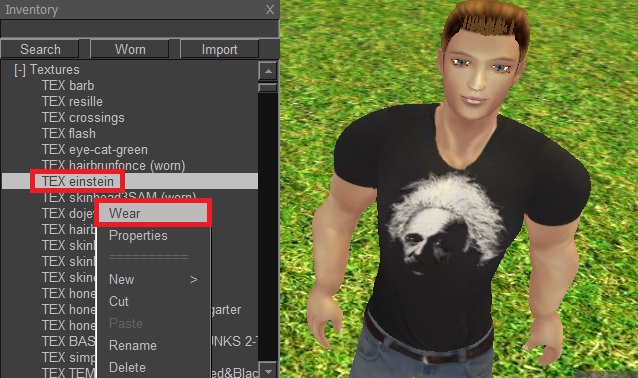The width and height of the screenshot is (638, 378).
Task: Select the TEX barb texture
Action: [x=68, y=85]
